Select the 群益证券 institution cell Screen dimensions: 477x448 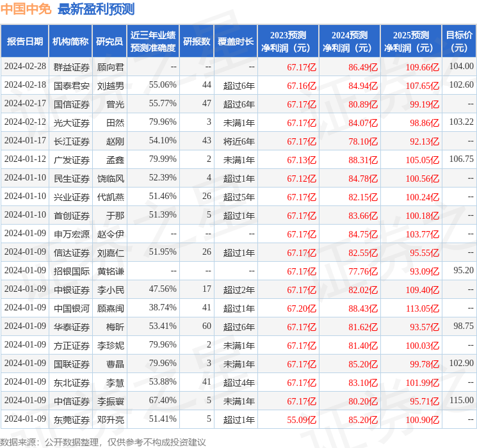(72, 67)
